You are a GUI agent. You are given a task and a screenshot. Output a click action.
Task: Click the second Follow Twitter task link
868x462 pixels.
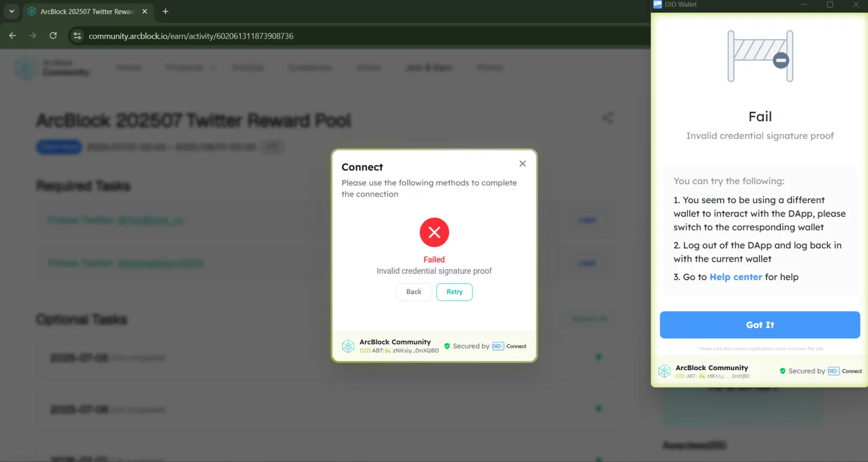[x=126, y=263]
